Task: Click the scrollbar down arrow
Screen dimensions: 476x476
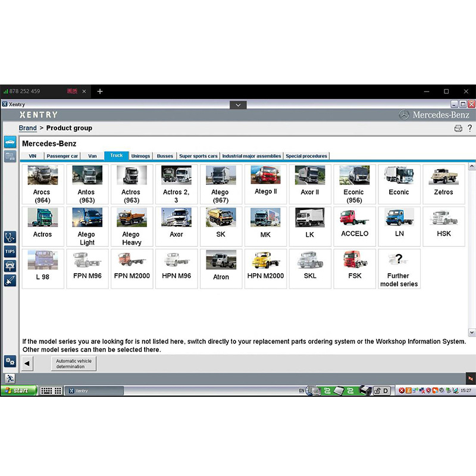Action: 472,333
